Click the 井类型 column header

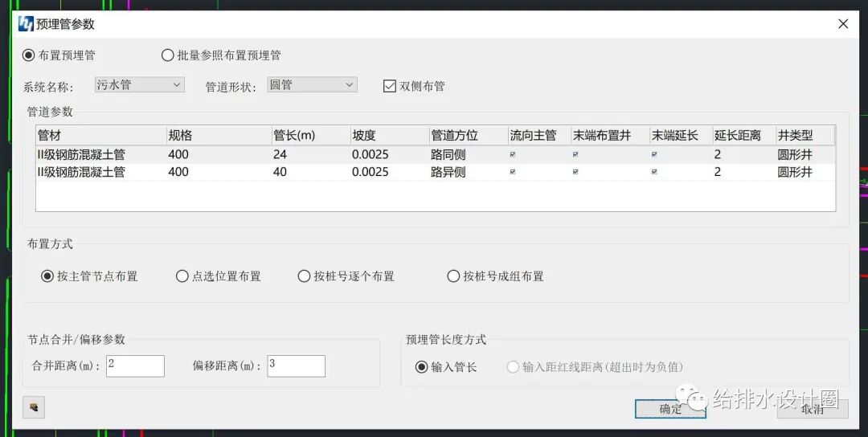805,136
